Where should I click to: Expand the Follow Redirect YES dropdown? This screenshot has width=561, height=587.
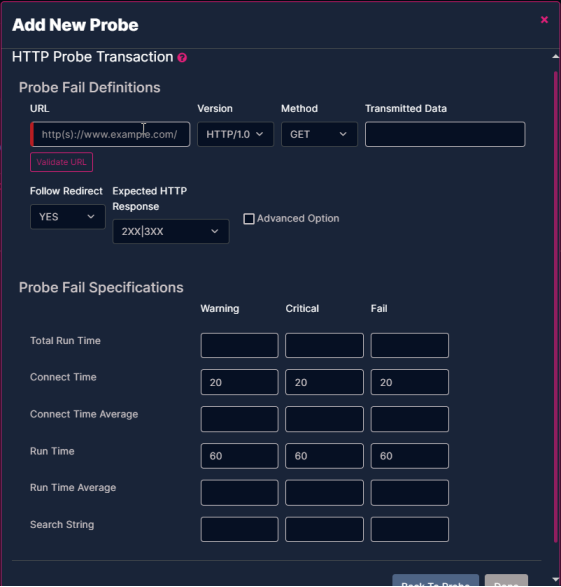point(68,217)
